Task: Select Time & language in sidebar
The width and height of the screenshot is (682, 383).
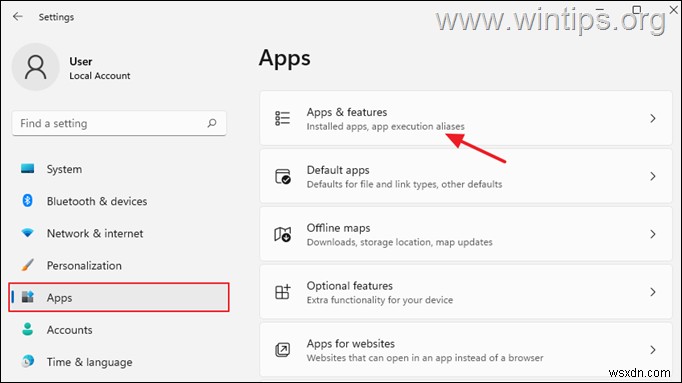Action: [119, 362]
